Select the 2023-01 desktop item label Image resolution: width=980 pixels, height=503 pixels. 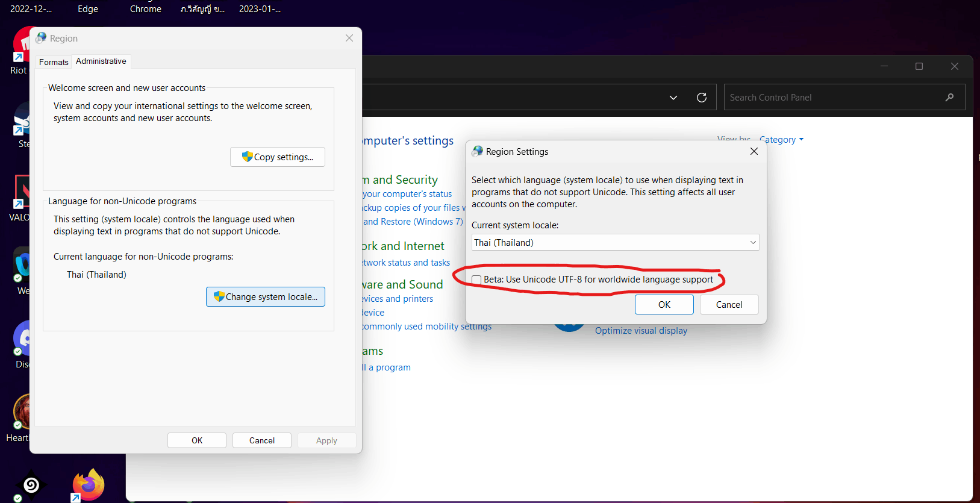tap(260, 9)
